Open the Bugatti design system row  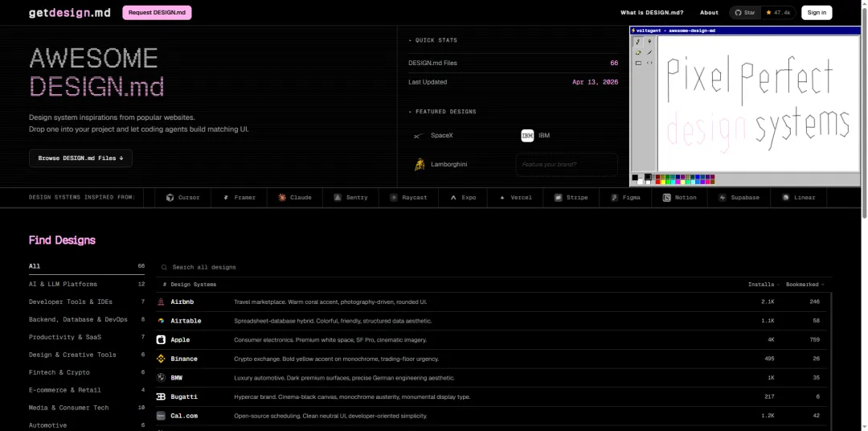click(x=492, y=396)
